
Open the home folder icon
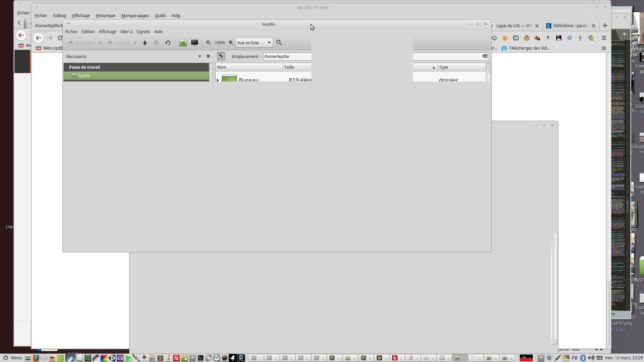click(183, 43)
